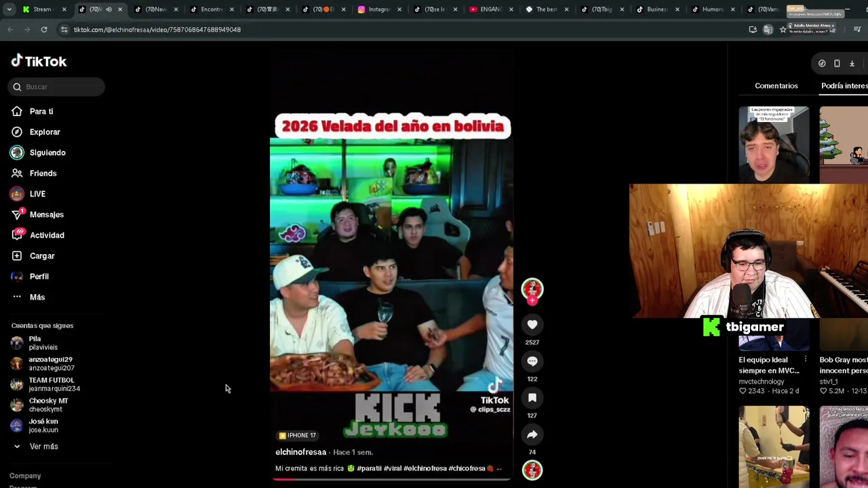Switch to the Humor browser tab

tap(713, 9)
